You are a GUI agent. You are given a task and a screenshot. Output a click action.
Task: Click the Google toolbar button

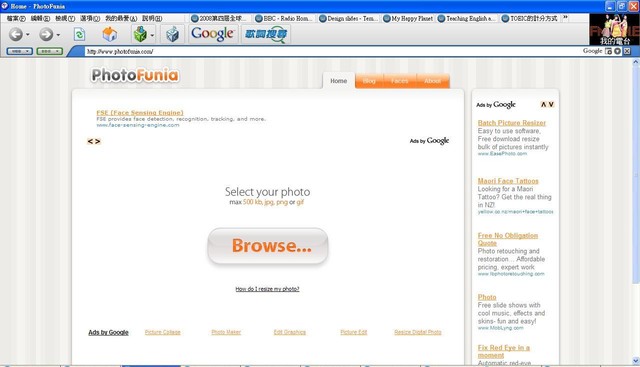pos(212,33)
